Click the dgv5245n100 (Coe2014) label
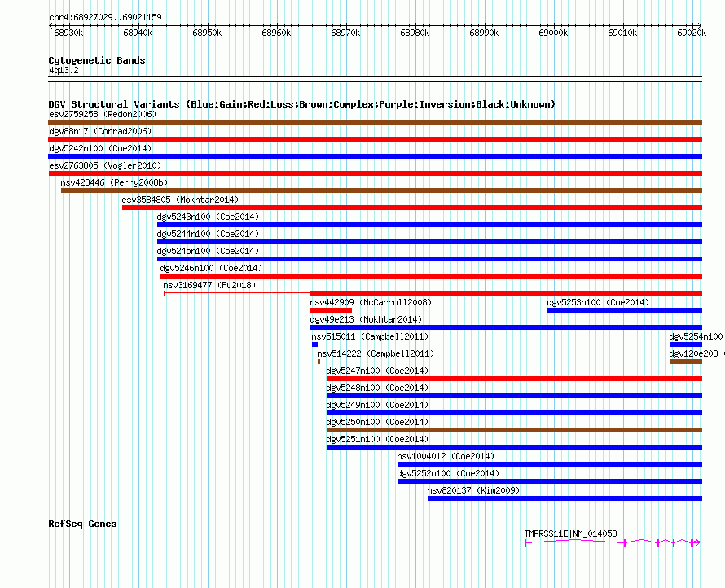 pos(208,251)
